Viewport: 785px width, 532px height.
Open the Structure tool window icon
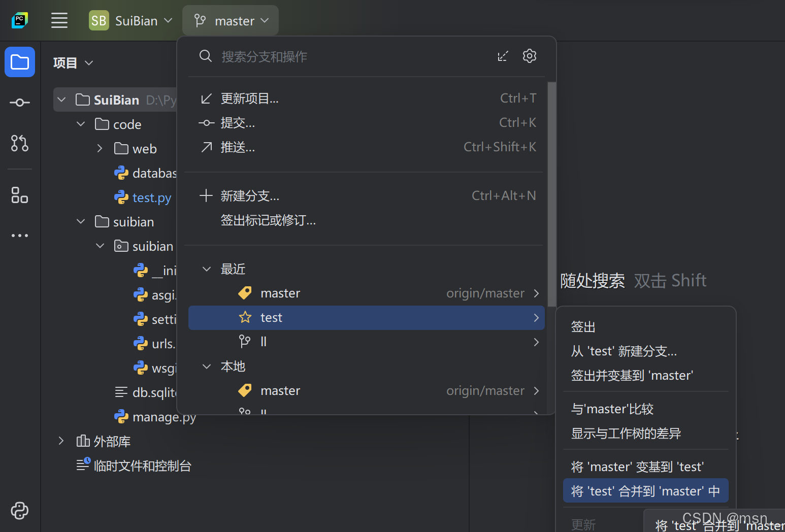pyautogui.click(x=19, y=195)
